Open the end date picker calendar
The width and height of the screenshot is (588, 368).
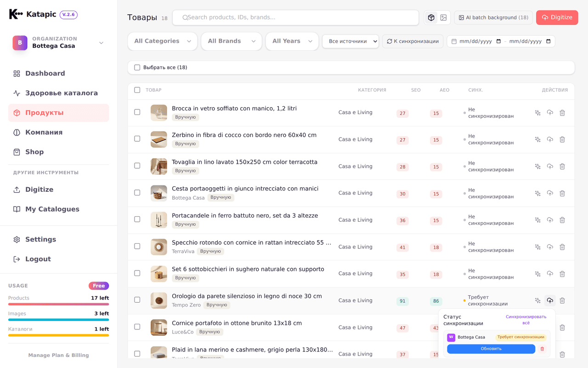548,41
